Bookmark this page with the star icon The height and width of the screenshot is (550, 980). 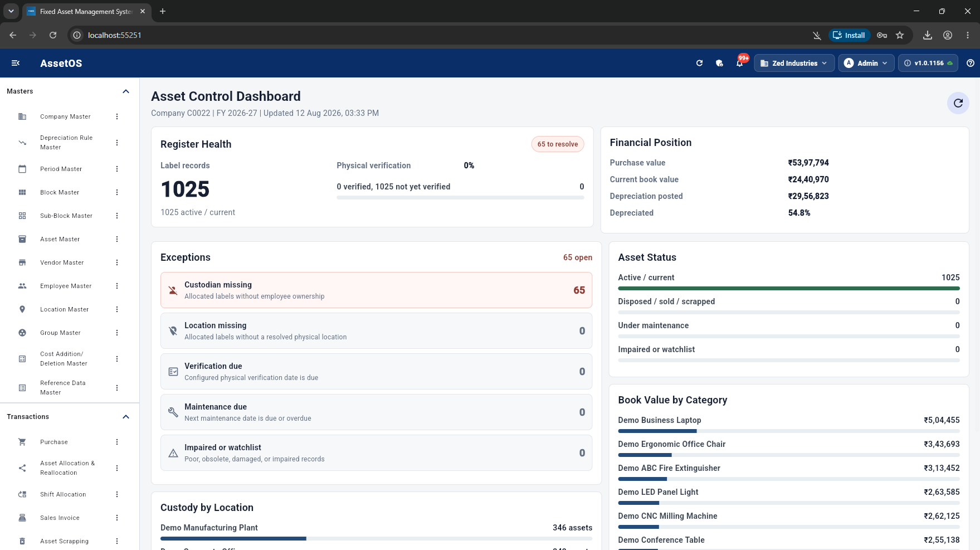(900, 35)
